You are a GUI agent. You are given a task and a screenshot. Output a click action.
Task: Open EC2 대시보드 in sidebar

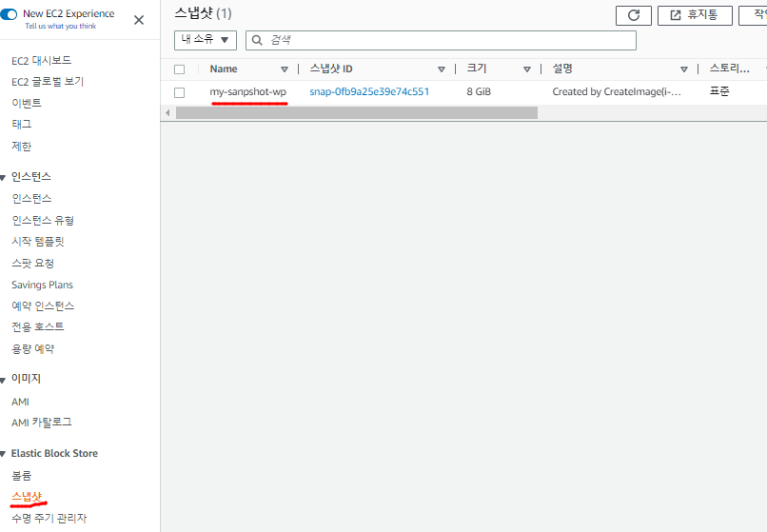(x=42, y=61)
